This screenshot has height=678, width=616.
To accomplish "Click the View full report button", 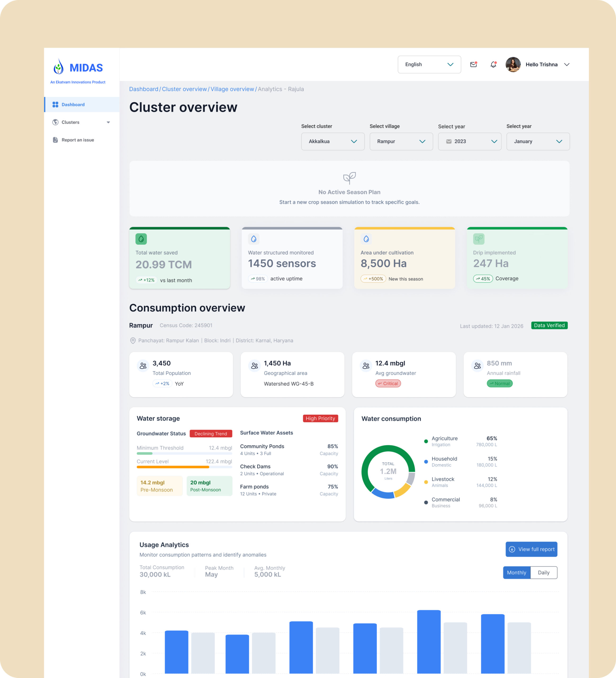I will [531, 549].
